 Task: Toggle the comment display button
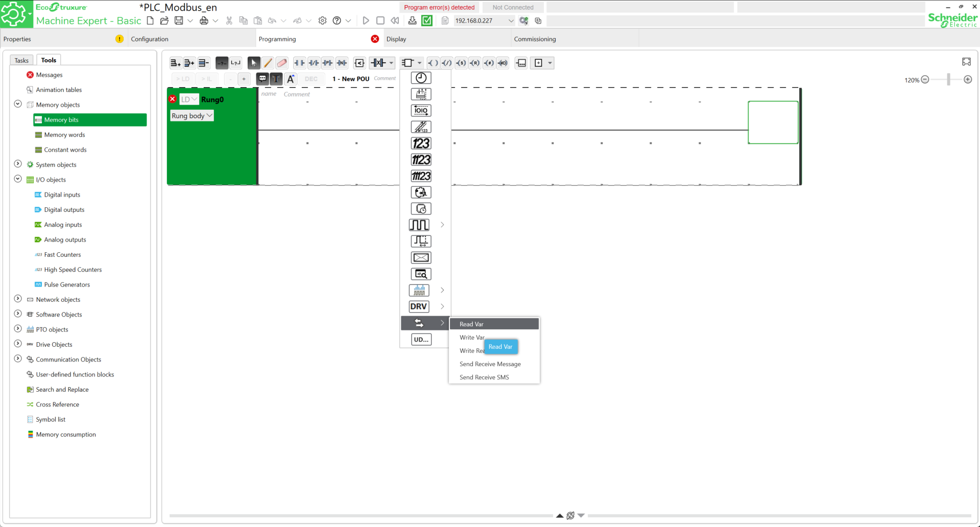click(x=262, y=79)
